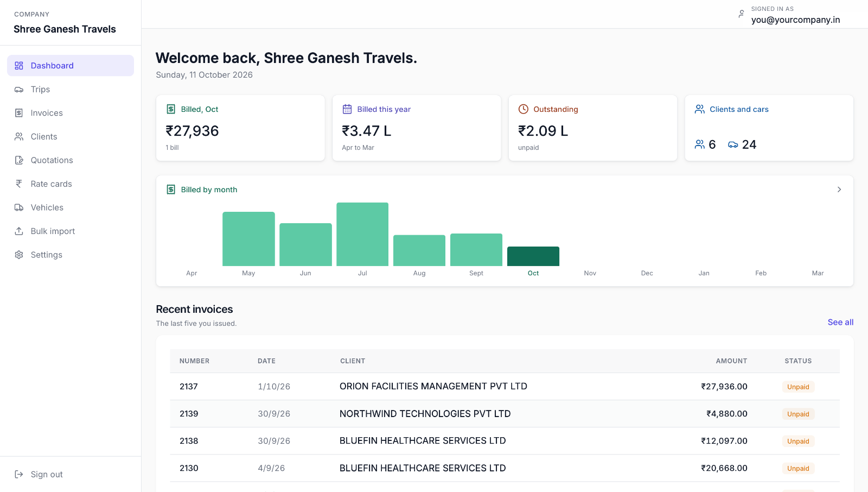Click Unpaid badge for invoice 2138
The image size is (868, 492).
[798, 441]
